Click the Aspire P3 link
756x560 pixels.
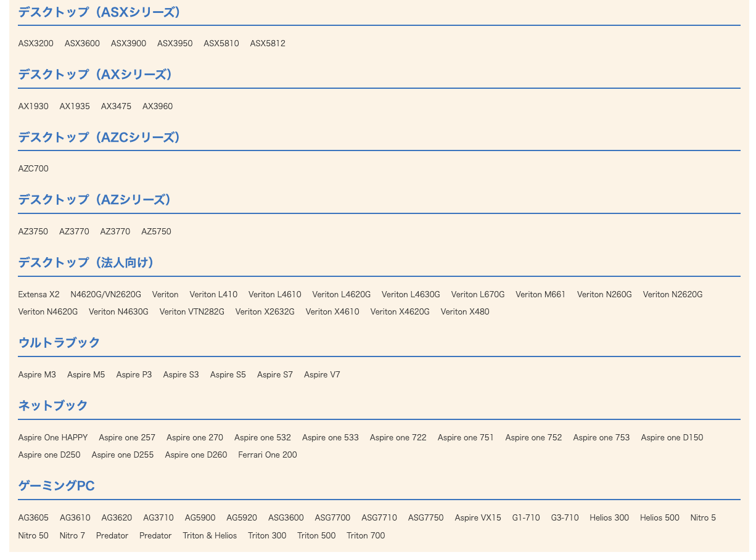click(134, 374)
